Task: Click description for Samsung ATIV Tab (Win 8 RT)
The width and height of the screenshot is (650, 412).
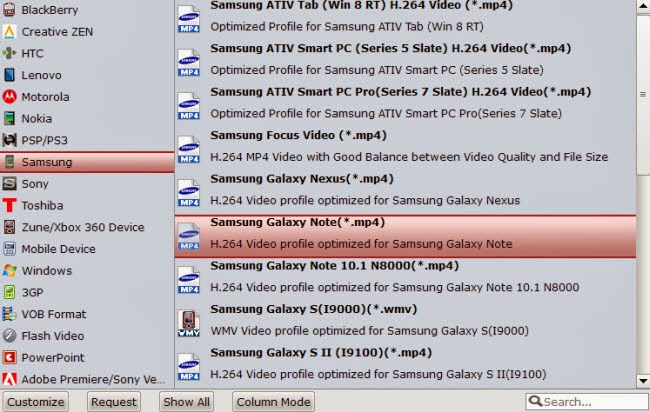Action: 347,27
